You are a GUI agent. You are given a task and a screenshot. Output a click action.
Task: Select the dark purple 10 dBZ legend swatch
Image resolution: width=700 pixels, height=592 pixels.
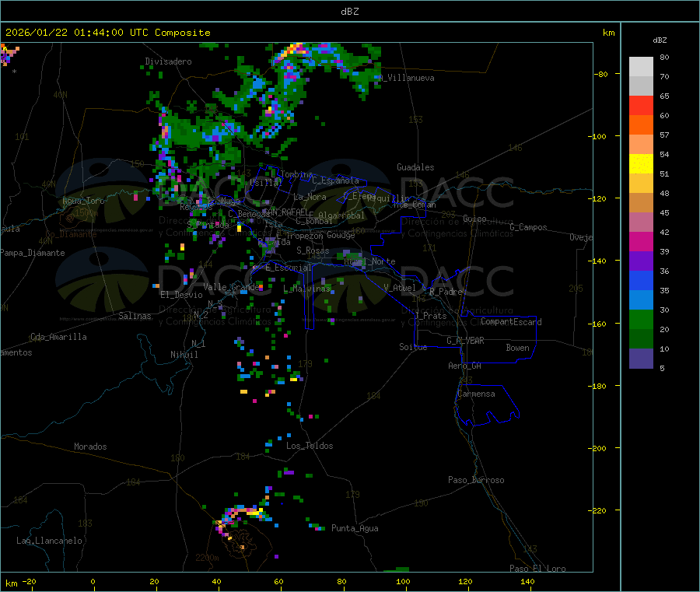[641, 358]
